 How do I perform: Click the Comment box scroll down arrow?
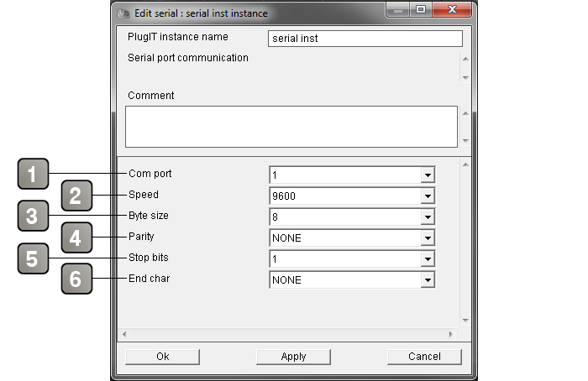click(x=465, y=141)
